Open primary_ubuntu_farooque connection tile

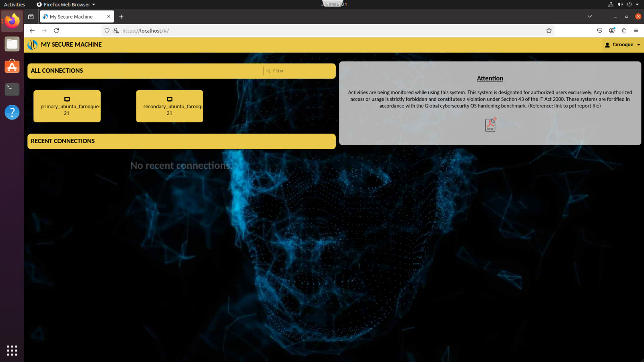pyautogui.click(x=67, y=106)
